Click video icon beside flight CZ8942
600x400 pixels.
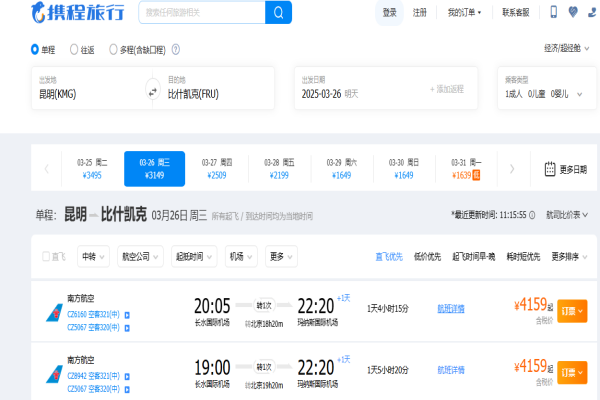click(x=127, y=377)
